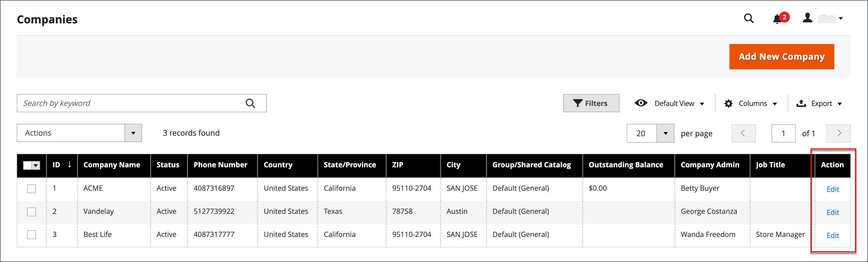The height and width of the screenshot is (262, 868).
Task: Submit keyword search magnifier icon
Action: click(250, 103)
